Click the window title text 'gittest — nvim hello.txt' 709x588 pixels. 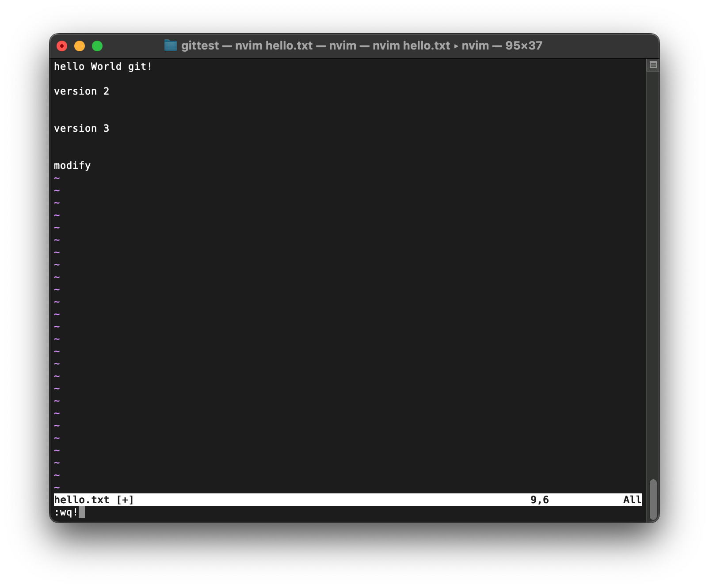(247, 46)
